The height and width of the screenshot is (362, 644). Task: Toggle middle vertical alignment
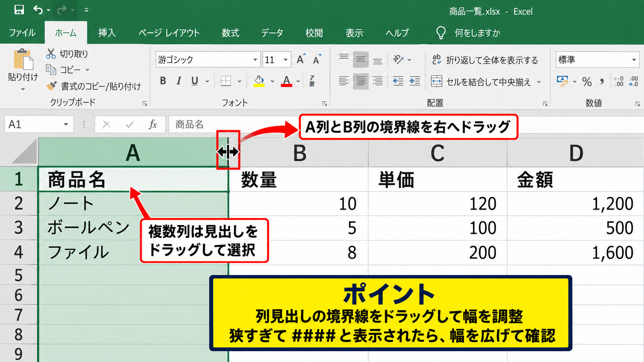pyautogui.click(x=361, y=59)
